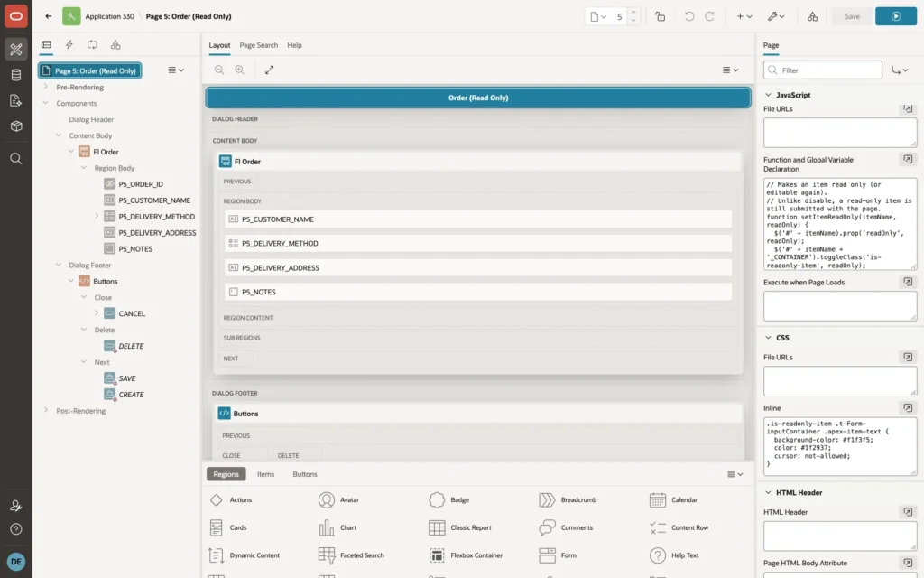Switch to Shared Components tree tab

point(115,45)
